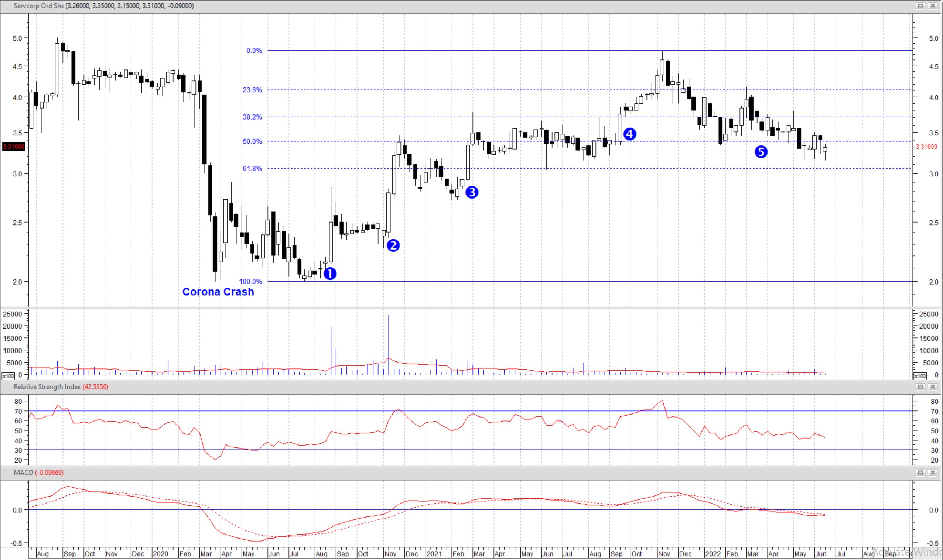Click the restore icon on the MACD panel header
This screenshot has width=943, height=560.
pyautogui.click(x=920, y=473)
